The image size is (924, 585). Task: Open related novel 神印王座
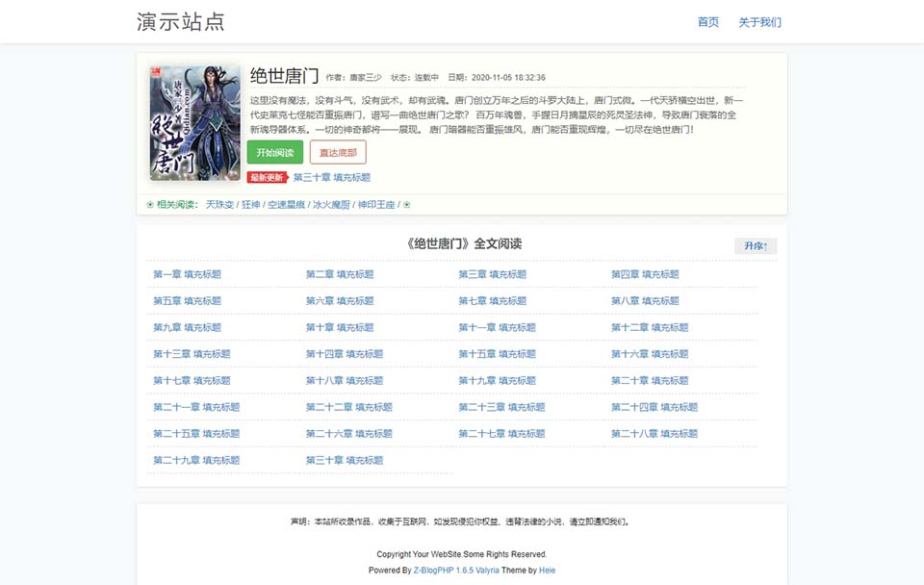[377, 205]
